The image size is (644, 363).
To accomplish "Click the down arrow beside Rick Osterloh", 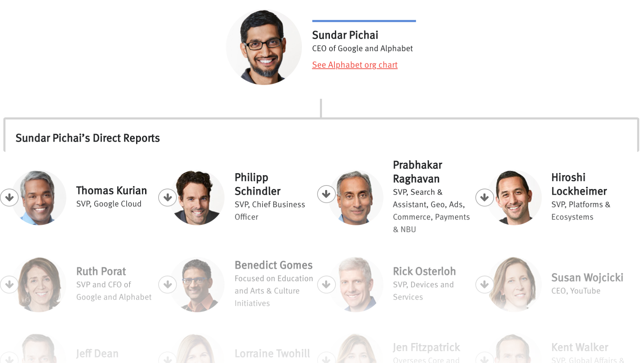I will point(326,284).
